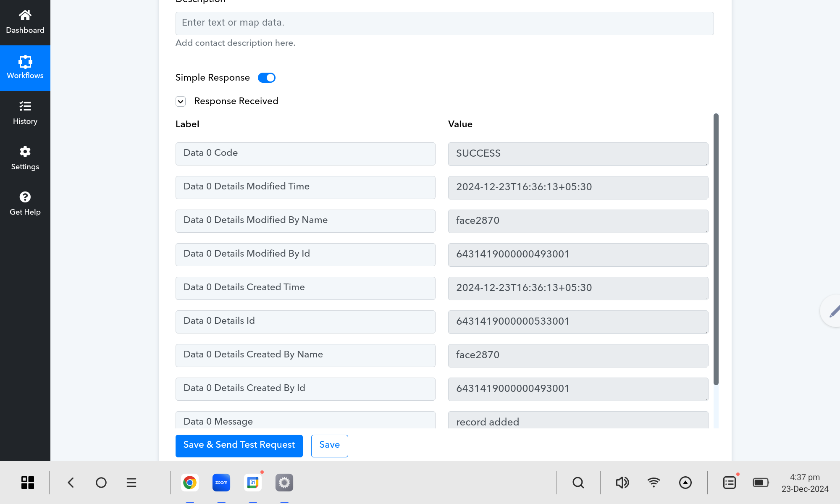
Task: Click the value 6431419000000533001
Action: coord(578,322)
